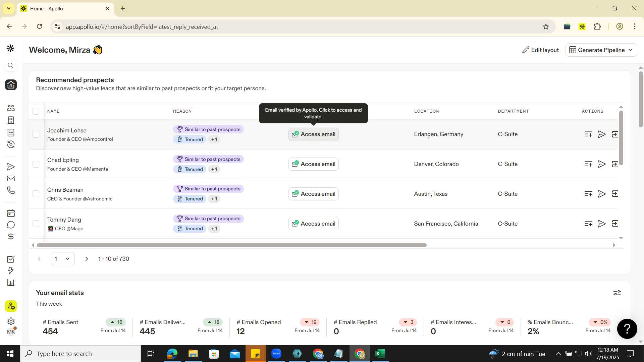Viewport: 644px width, 362px height.
Task: Add Chad Epling to a list
Action: pos(588,164)
